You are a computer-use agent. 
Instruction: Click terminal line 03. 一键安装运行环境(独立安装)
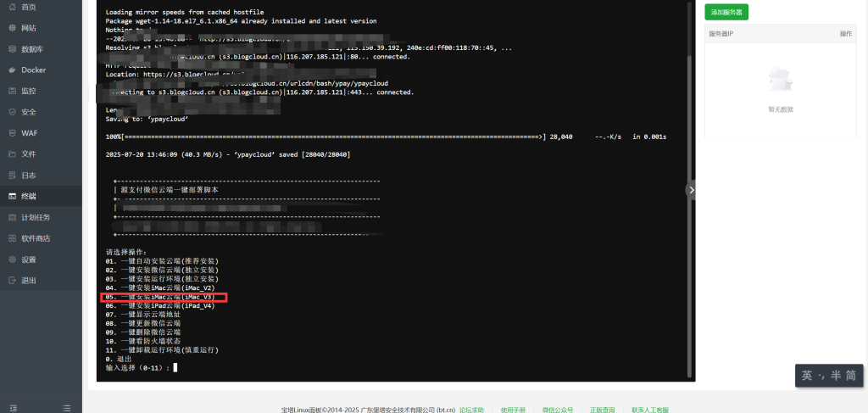tap(162, 278)
